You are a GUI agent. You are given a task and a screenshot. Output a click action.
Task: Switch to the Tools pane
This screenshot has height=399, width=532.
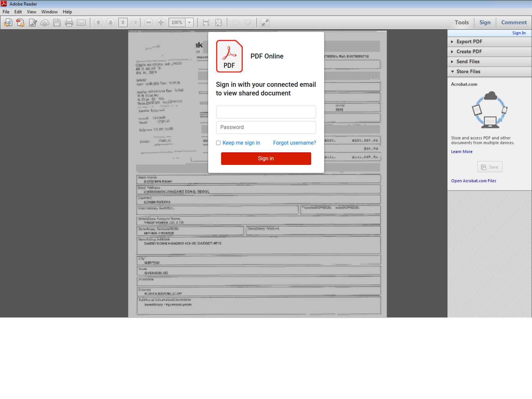462,22
